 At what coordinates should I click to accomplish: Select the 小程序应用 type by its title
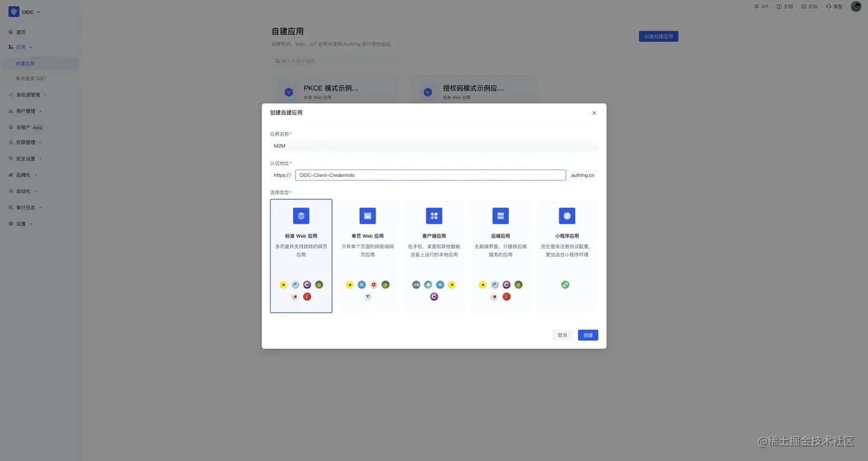567,236
